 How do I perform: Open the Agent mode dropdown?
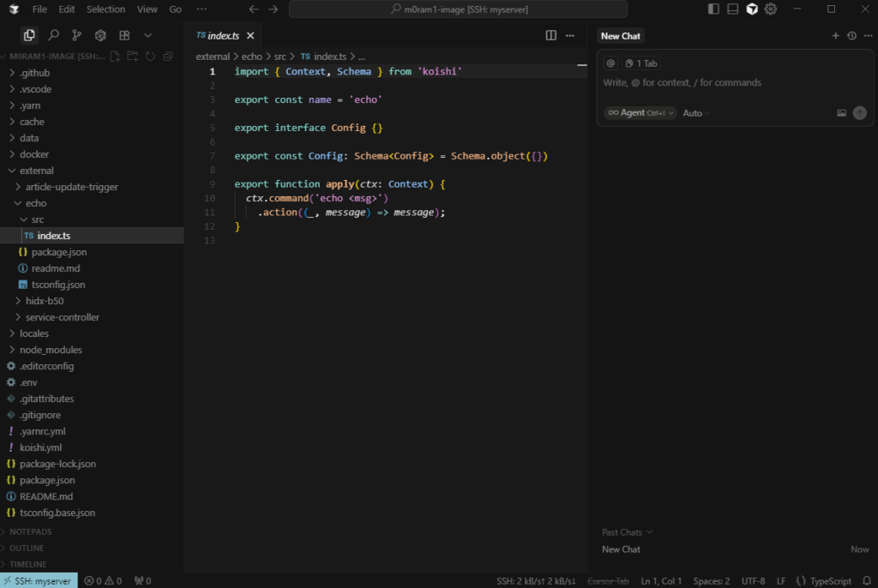[x=640, y=113]
